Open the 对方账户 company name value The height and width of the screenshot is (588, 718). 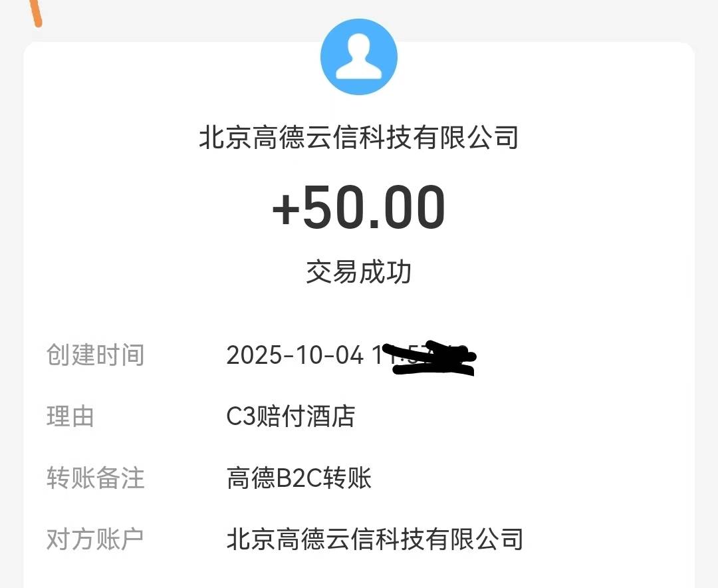pyautogui.click(x=374, y=539)
